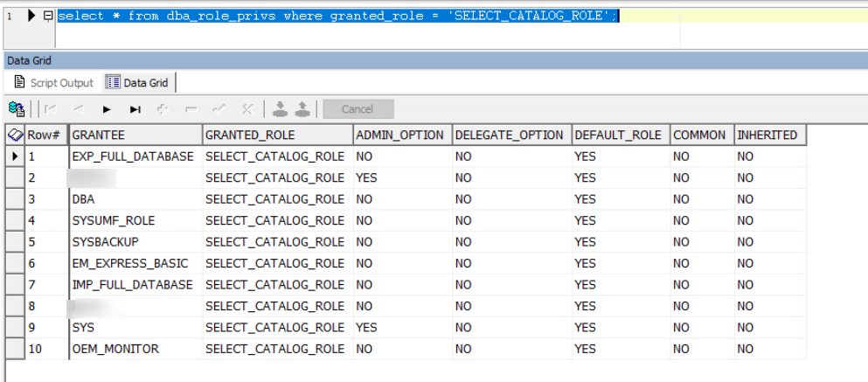The width and height of the screenshot is (868, 382).
Task: Go to first record in the data grid
Action: [x=51, y=109]
